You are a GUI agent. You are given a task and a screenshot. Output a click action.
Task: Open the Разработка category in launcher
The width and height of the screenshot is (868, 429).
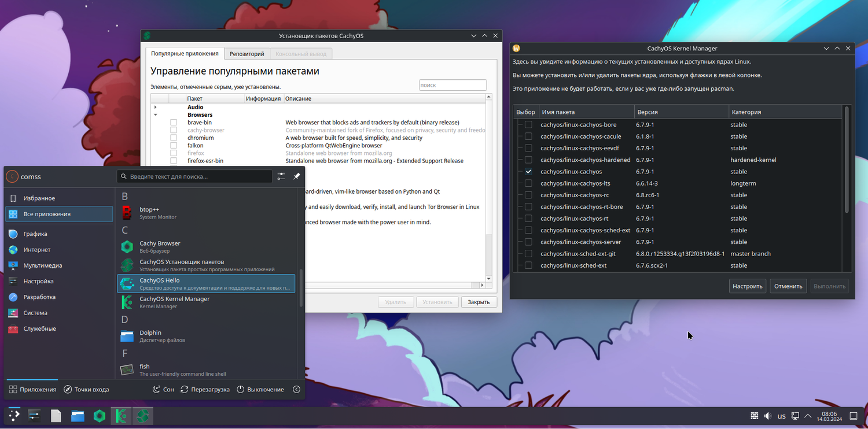pyautogui.click(x=59, y=297)
